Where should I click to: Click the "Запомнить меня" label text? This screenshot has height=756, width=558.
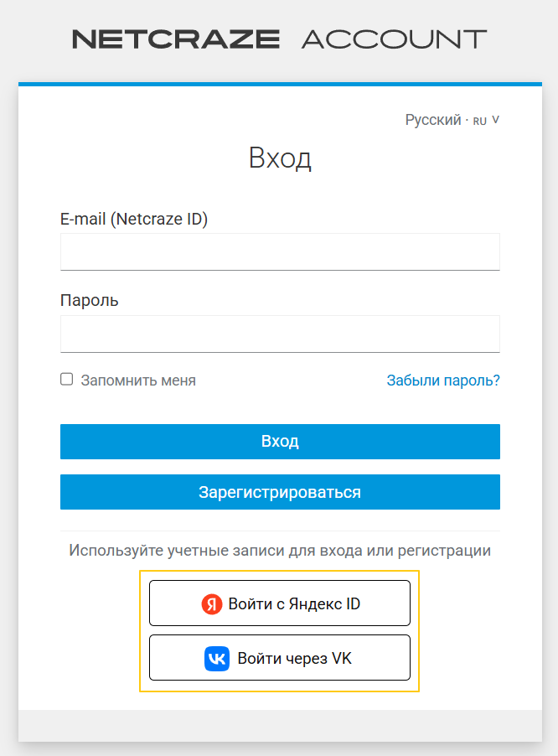138,381
